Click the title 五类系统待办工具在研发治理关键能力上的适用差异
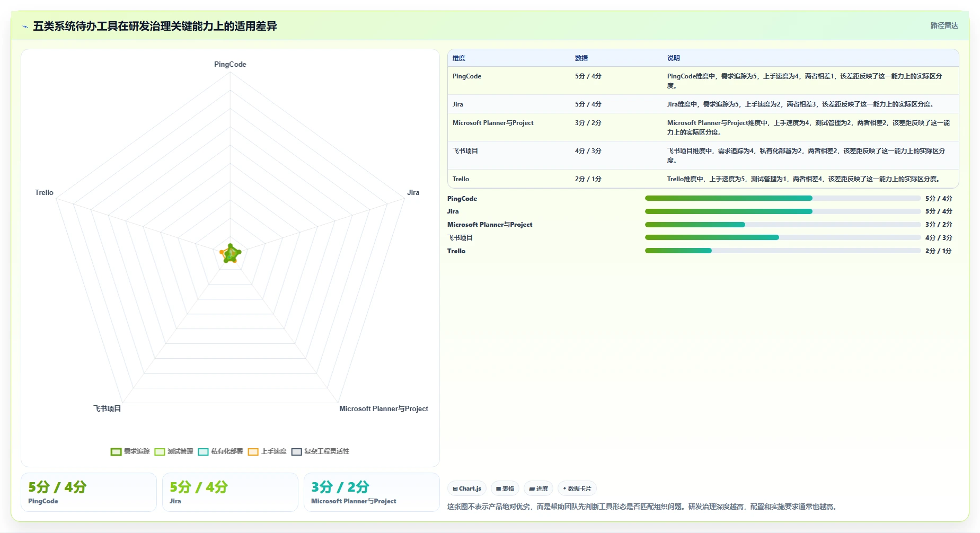The height and width of the screenshot is (533, 980). pyautogui.click(x=155, y=26)
